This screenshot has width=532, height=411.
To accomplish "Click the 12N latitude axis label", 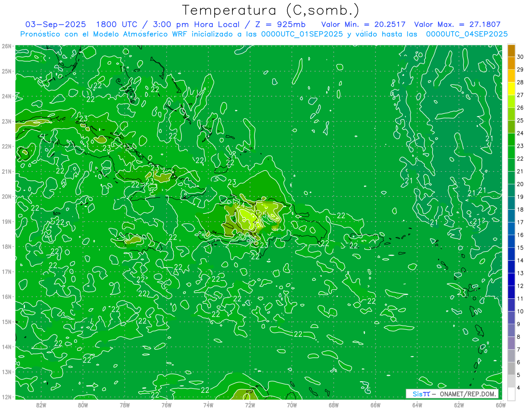I will point(6,397).
